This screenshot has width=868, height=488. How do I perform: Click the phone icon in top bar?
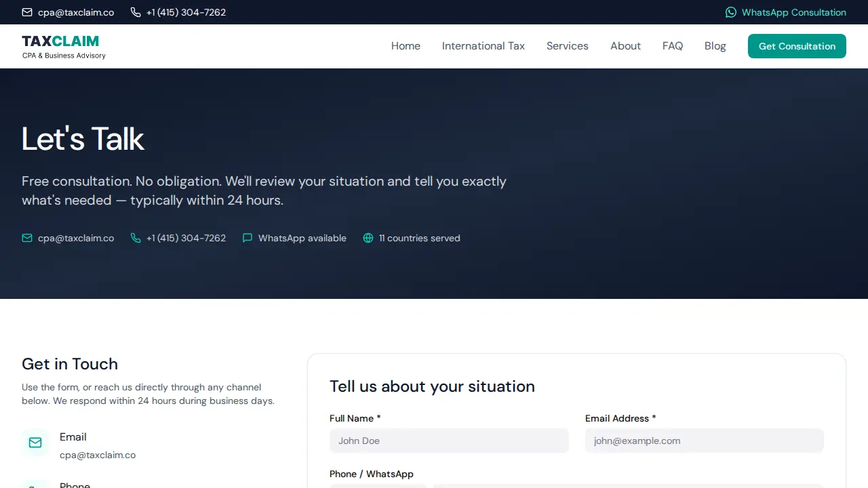point(136,12)
